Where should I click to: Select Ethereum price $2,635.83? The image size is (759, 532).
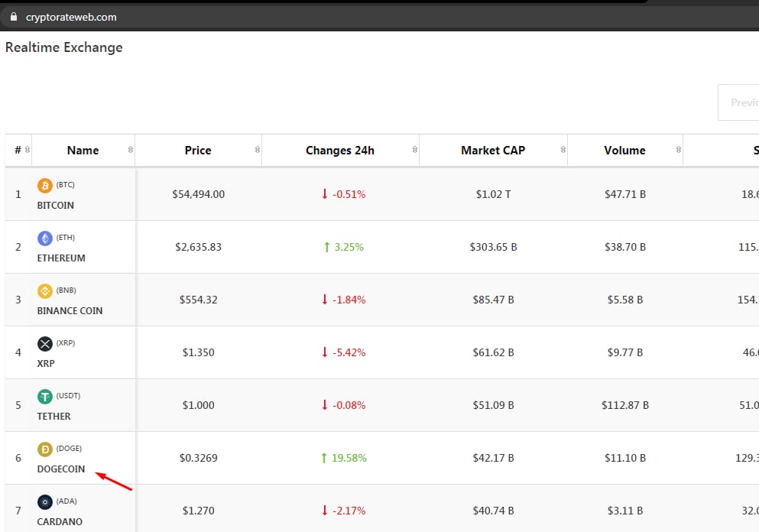pyautogui.click(x=199, y=247)
